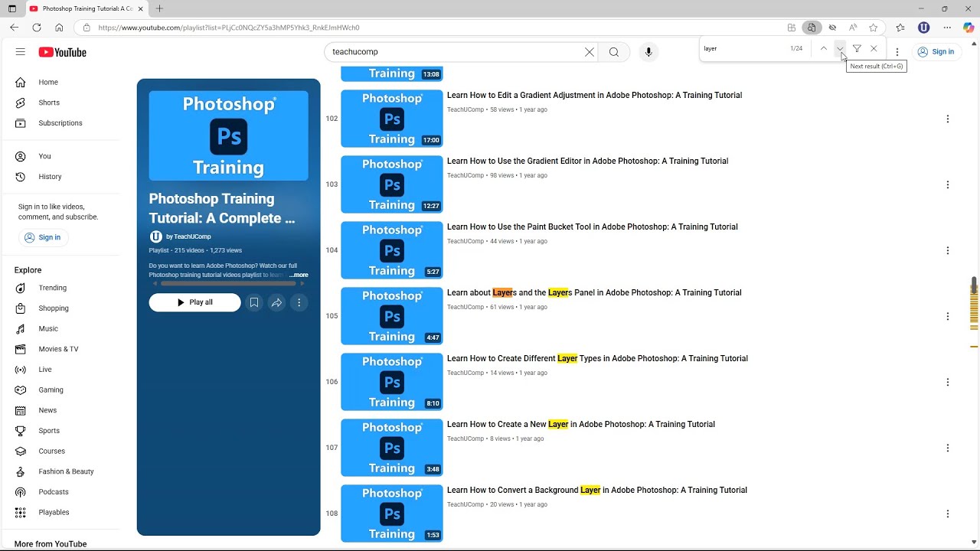
Task: Go to the YouTube logo home
Action: 63,52
